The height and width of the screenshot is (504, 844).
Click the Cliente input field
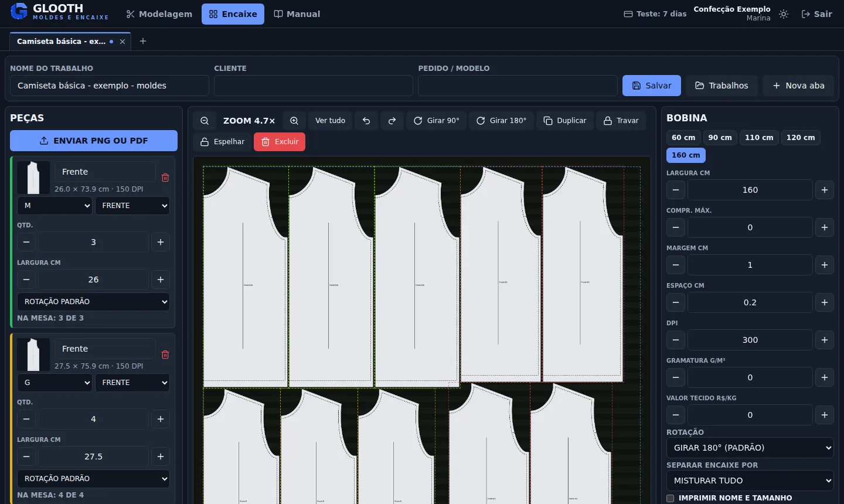[314, 86]
